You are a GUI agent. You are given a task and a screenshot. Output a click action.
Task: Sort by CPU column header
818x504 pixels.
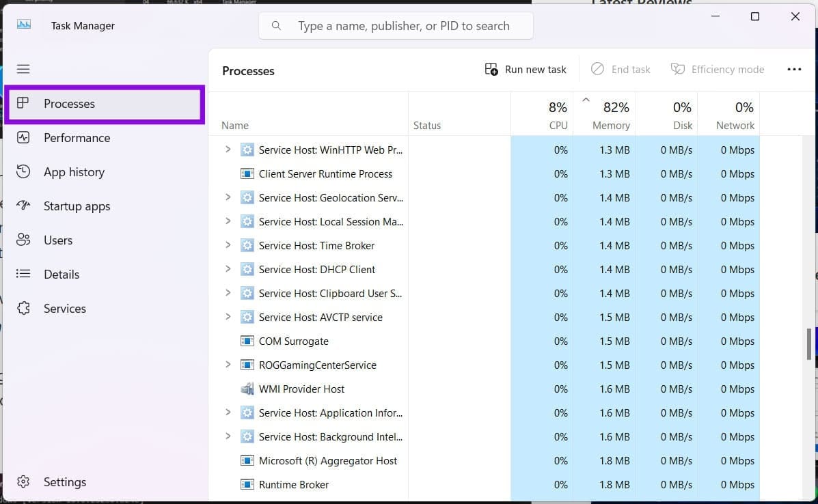coord(542,115)
